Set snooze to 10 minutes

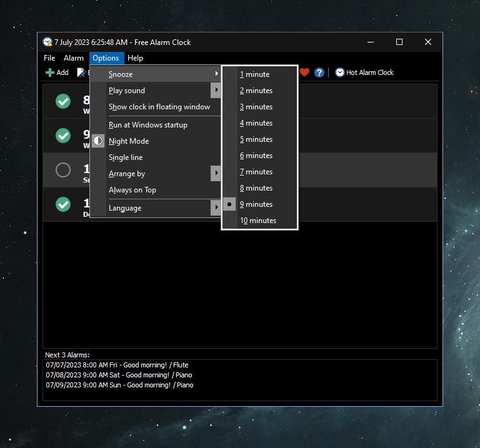(x=259, y=221)
